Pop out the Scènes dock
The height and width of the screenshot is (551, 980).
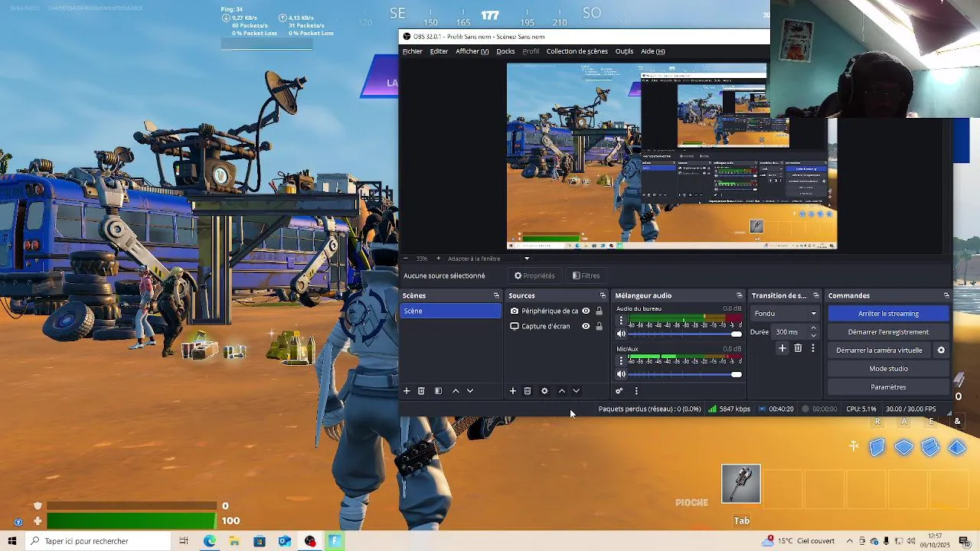coord(496,295)
